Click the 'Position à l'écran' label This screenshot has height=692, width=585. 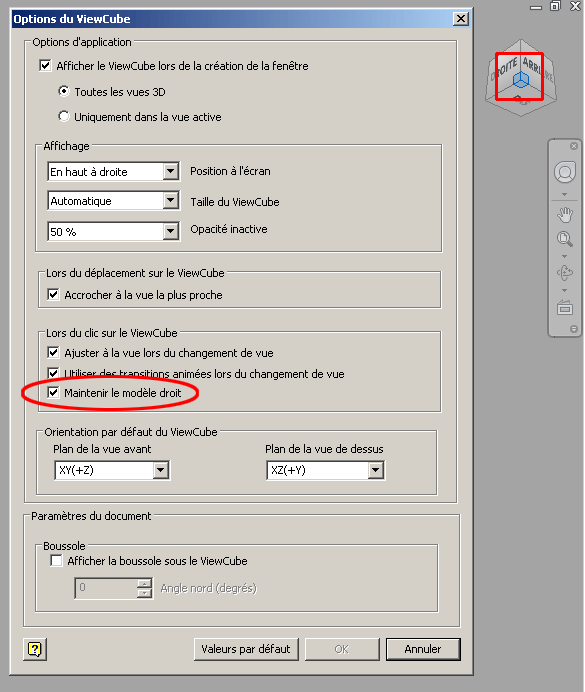point(230,171)
